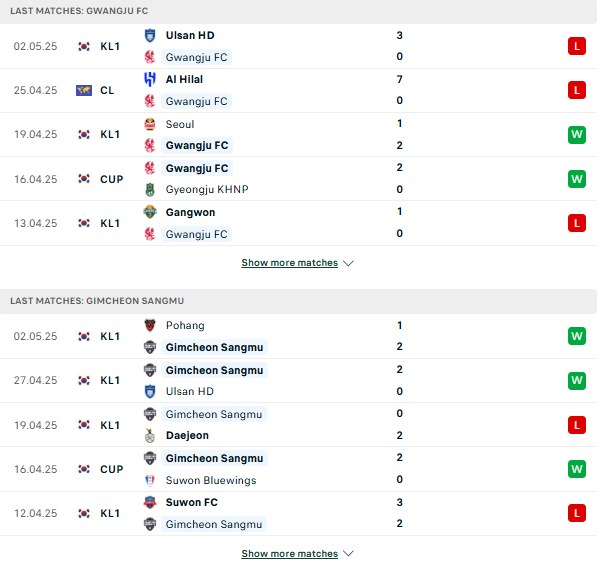Click the green W badge for Pohang match
Viewport: 598px width, 576px height.
pos(577,336)
